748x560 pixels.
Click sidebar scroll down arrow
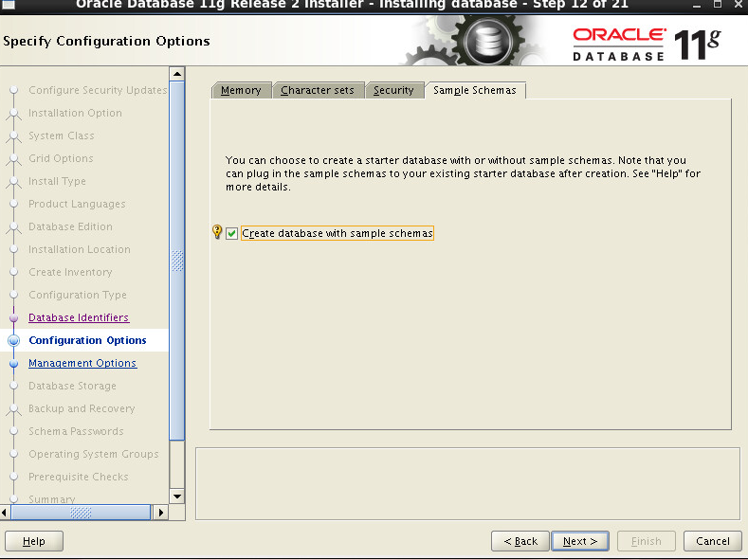[177, 497]
